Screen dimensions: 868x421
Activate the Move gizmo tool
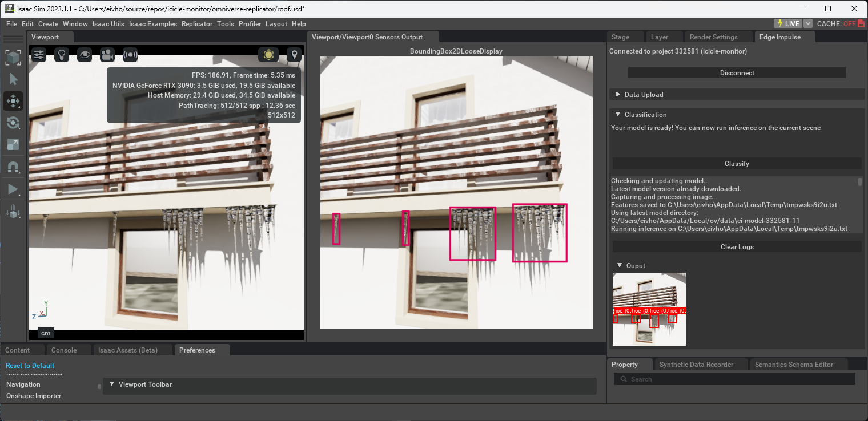[13, 101]
